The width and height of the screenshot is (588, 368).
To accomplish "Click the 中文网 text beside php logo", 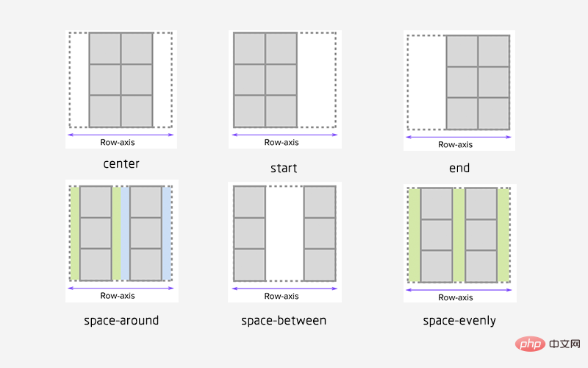I will (x=564, y=344).
